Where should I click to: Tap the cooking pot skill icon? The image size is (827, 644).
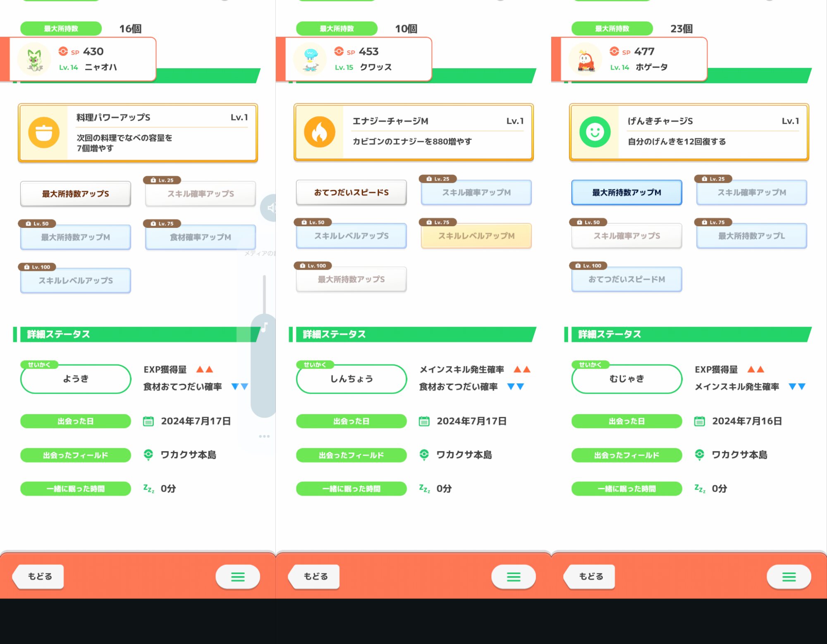click(x=44, y=132)
